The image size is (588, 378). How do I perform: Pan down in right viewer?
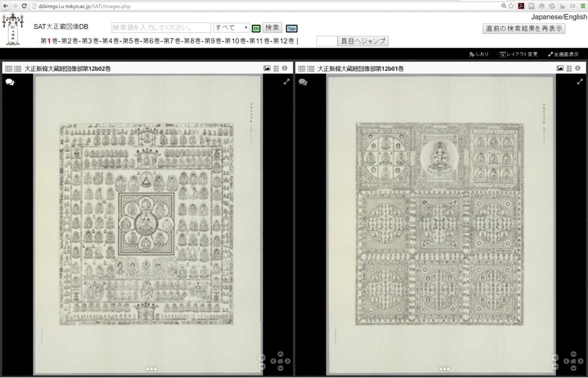point(574,368)
